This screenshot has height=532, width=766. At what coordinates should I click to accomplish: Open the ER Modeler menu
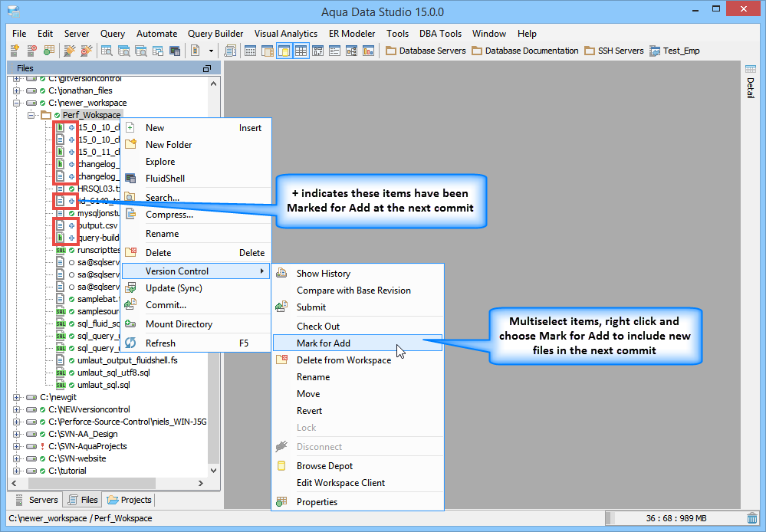pos(352,33)
